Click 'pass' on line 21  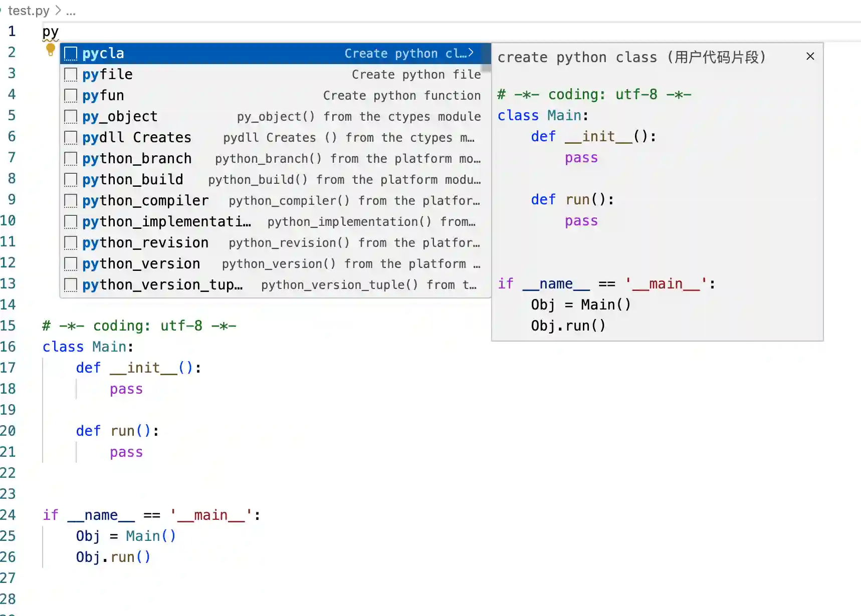(126, 452)
